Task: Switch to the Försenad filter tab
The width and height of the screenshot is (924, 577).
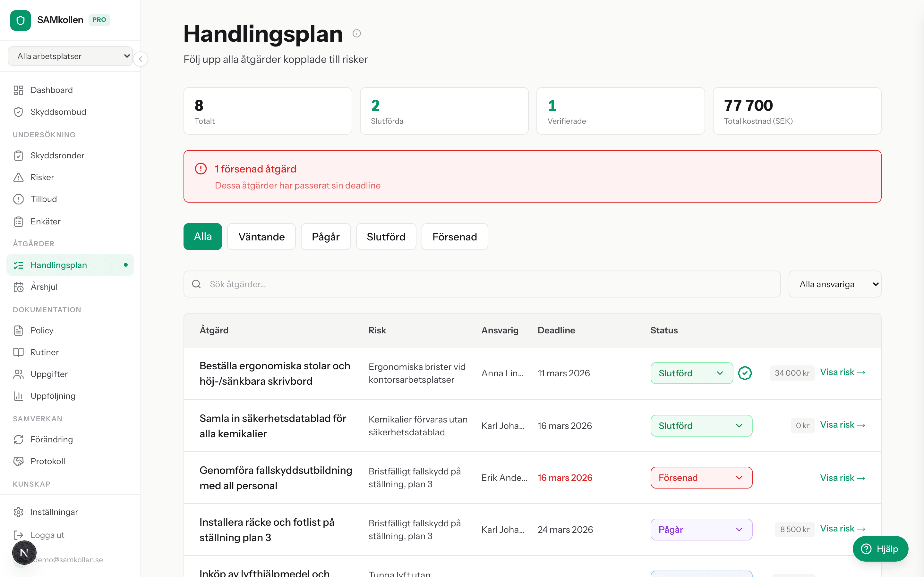Action: [454, 237]
